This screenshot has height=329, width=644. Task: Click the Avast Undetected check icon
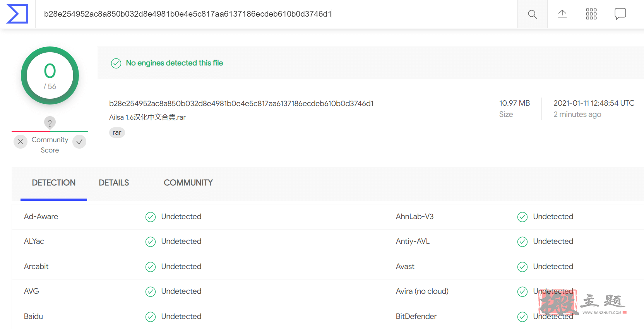coord(522,267)
